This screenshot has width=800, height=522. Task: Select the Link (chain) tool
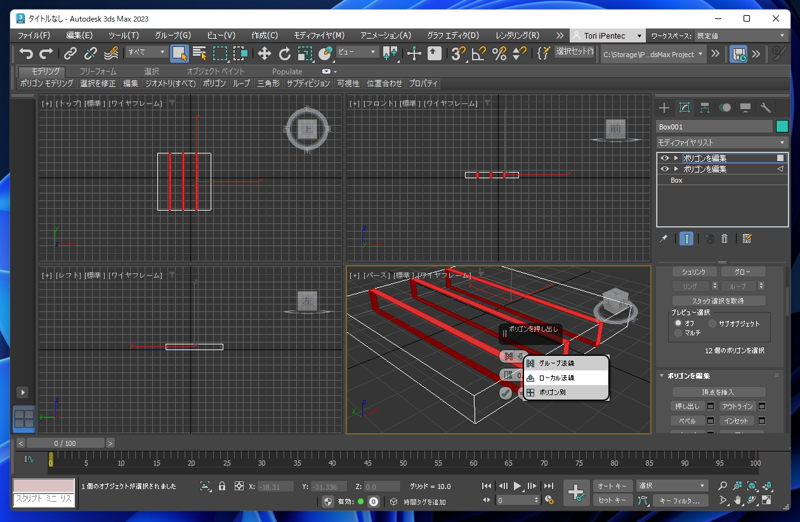click(x=70, y=53)
